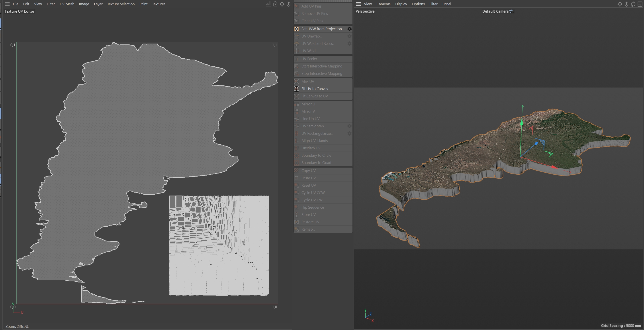Image resolution: width=644 pixels, height=330 pixels.
Task: Click the Fit UV to Canvas command
Action: tap(315, 89)
